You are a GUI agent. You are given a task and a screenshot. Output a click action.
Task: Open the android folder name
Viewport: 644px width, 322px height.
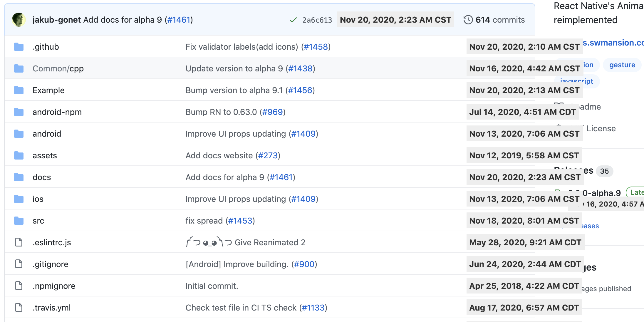tap(47, 134)
